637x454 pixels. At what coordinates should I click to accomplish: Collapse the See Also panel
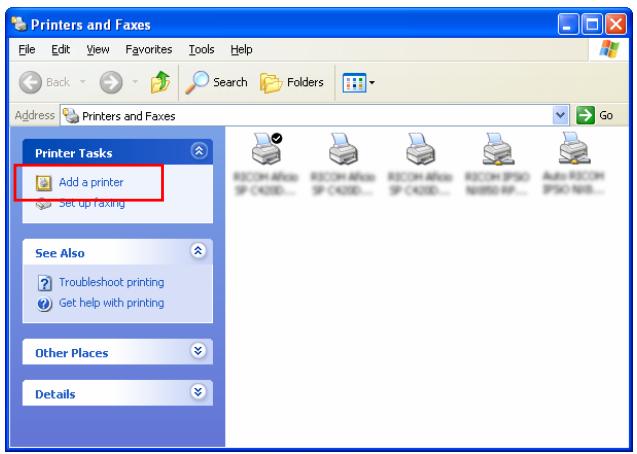tap(198, 251)
